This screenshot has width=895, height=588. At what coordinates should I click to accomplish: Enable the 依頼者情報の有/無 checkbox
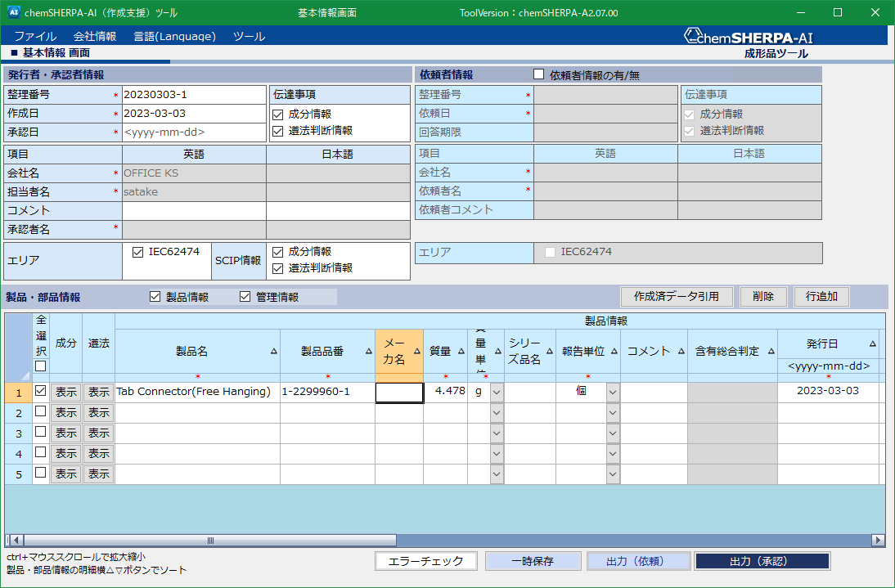[538, 74]
